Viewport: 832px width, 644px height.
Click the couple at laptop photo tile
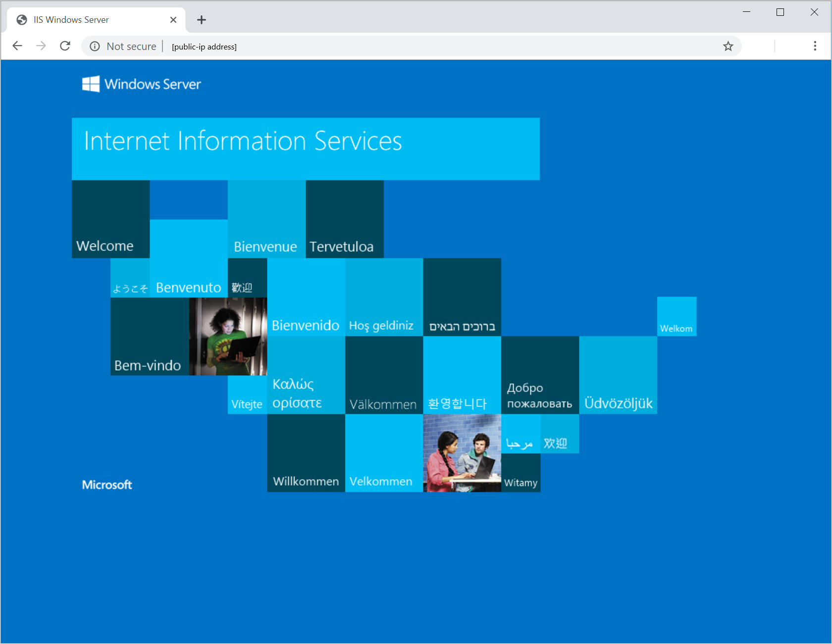pos(462,453)
